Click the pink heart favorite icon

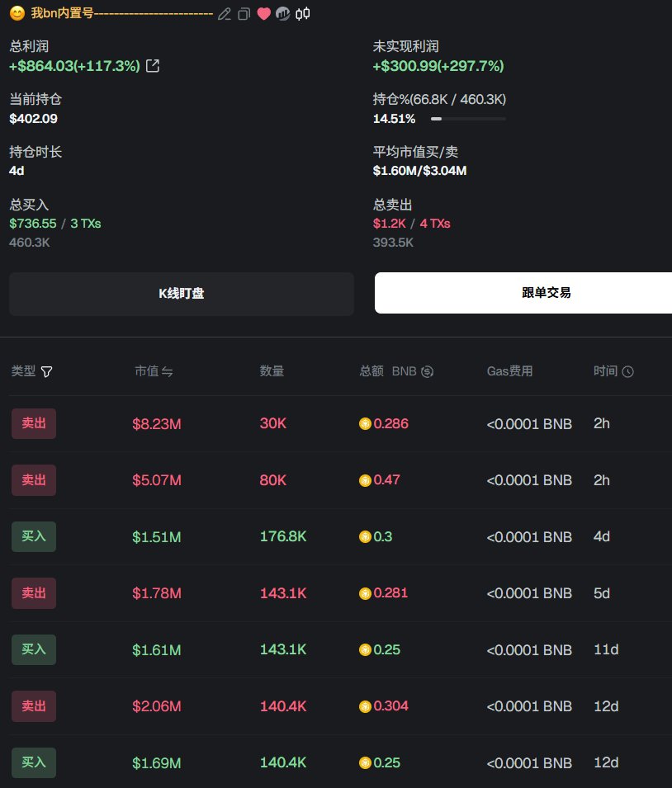[263, 14]
